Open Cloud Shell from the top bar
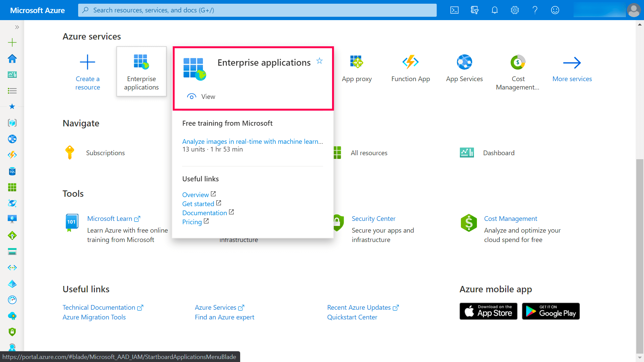The height and width of the screenshot is (362, 644). (x=454, y=10)
